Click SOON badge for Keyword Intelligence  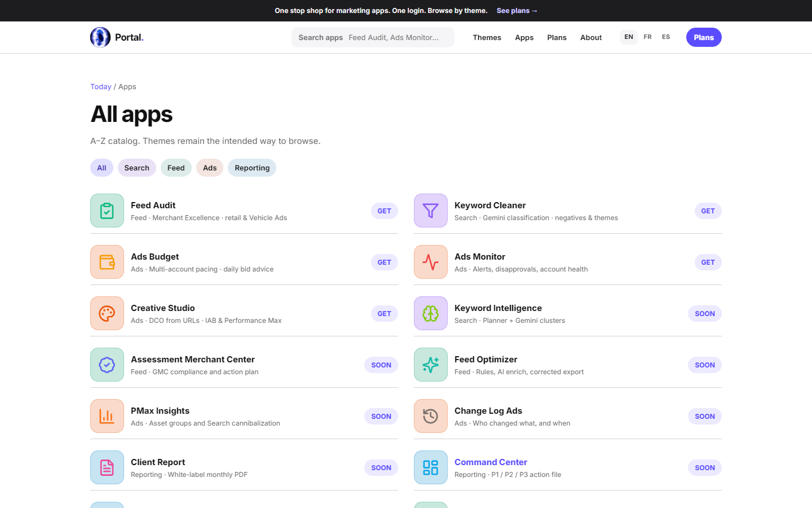705,313
